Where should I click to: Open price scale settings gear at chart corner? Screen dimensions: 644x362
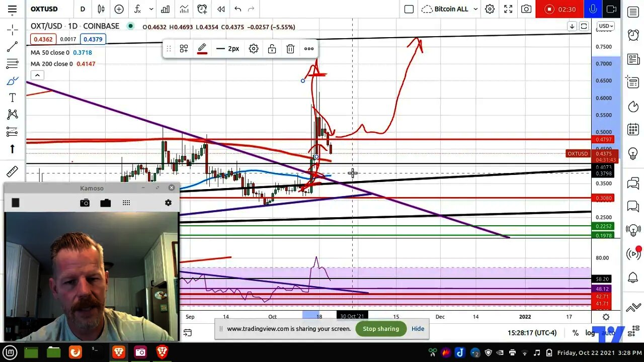[x=606, y=317]
